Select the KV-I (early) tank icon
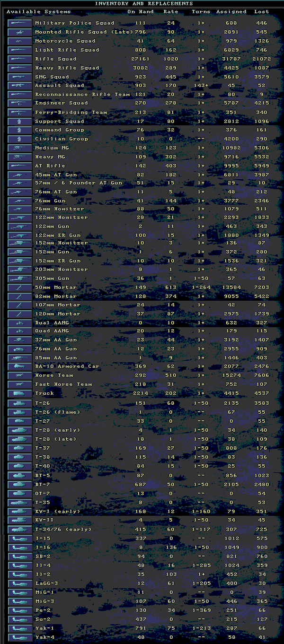This screenshot has width=284, height=644. click(x=19, y=511)
